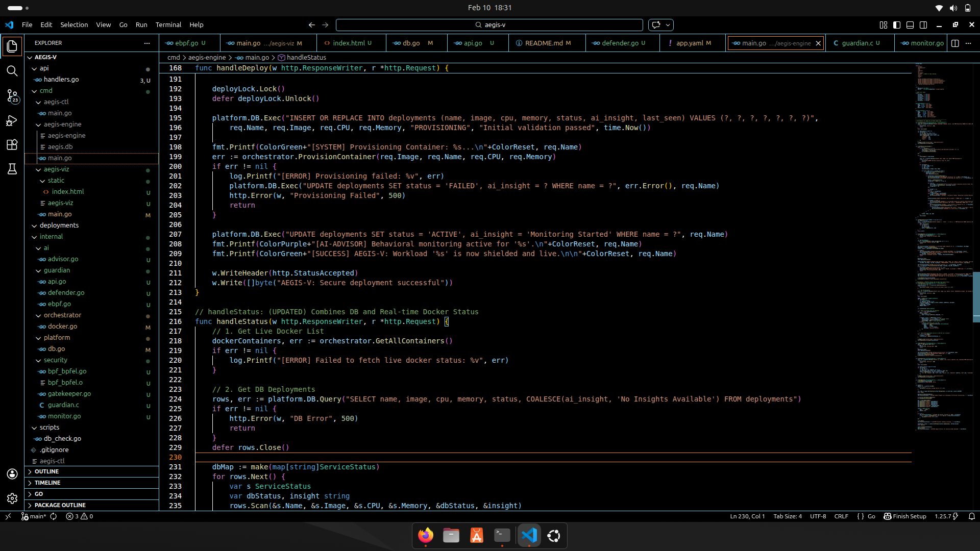
Task: Select the handleStatus breadcrumb
Action: coord(306,57)
